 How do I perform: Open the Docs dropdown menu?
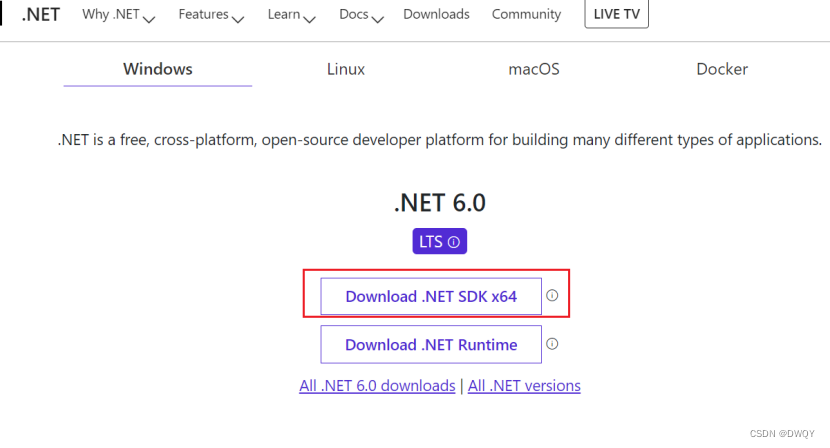(362, 15)
